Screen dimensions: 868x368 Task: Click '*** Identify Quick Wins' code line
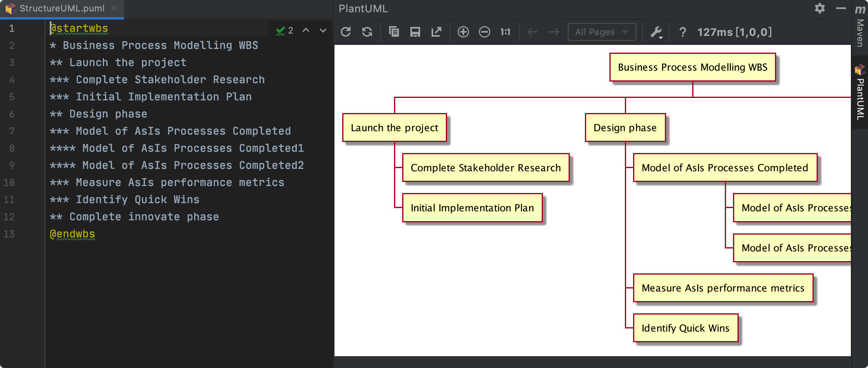point(124,200)
